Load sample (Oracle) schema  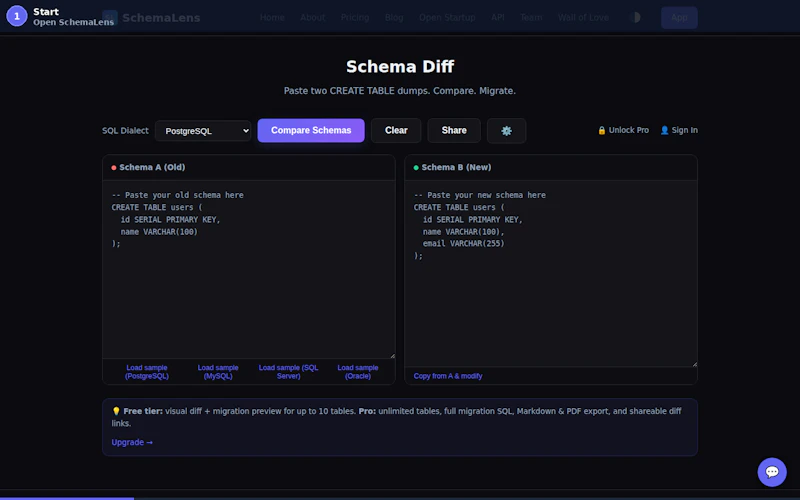[x=358, y=371]
